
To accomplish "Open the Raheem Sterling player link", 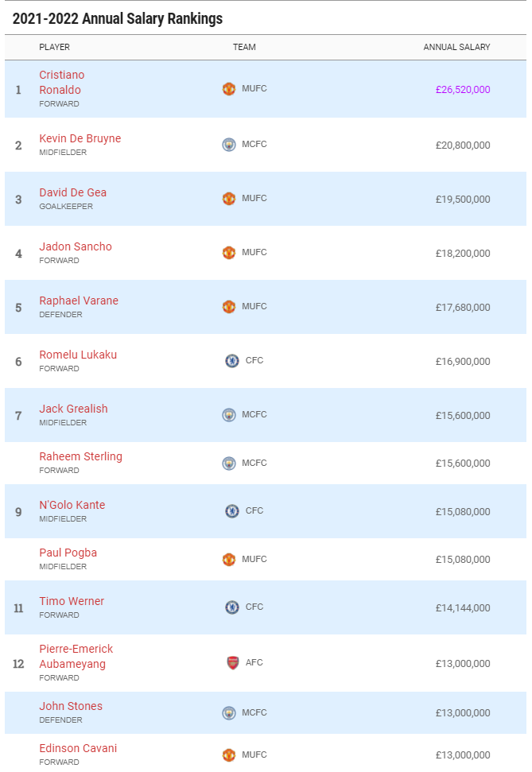I will (x=81, y=456).
